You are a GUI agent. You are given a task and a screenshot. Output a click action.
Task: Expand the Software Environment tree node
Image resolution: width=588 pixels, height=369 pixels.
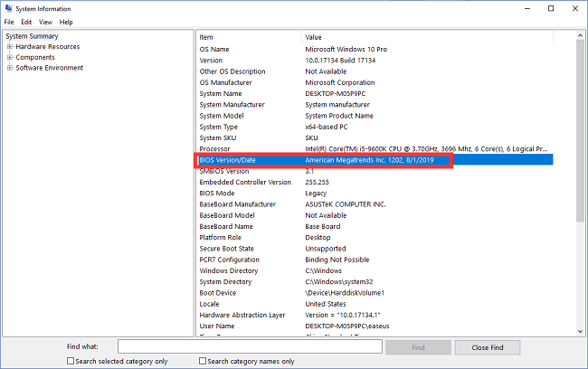pos(9,68)
